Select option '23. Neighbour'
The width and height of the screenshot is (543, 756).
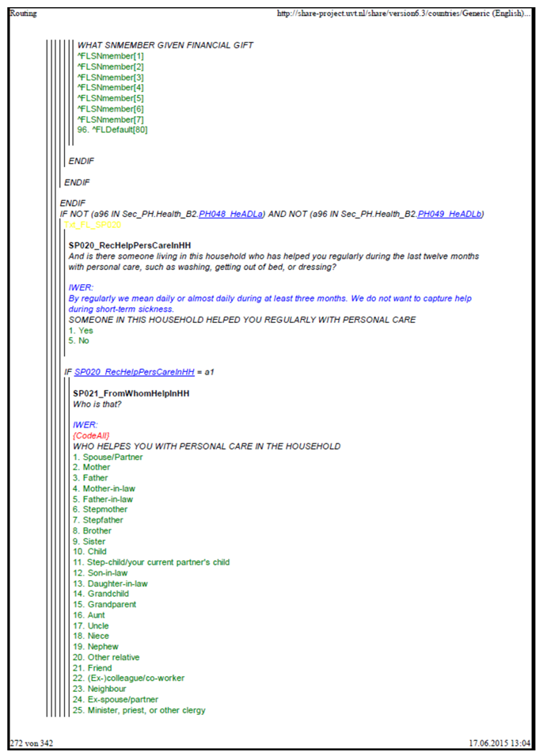click(100, 689)
